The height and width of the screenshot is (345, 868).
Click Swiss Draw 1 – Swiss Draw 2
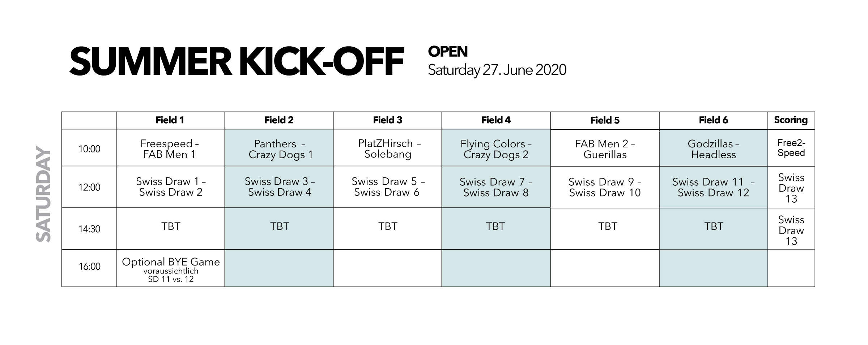171,187
